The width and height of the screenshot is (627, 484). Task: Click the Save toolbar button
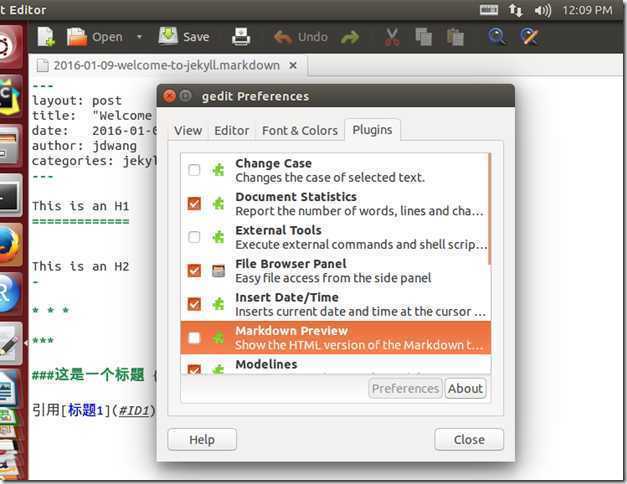(184, 36)
